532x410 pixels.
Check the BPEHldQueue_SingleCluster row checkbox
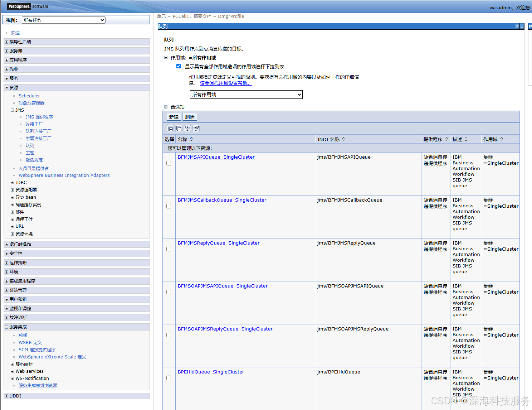point(169,378)
